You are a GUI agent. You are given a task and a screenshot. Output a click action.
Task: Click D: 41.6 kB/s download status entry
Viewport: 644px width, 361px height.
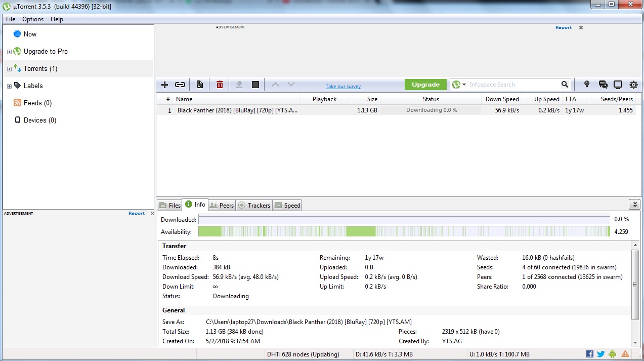384,354
